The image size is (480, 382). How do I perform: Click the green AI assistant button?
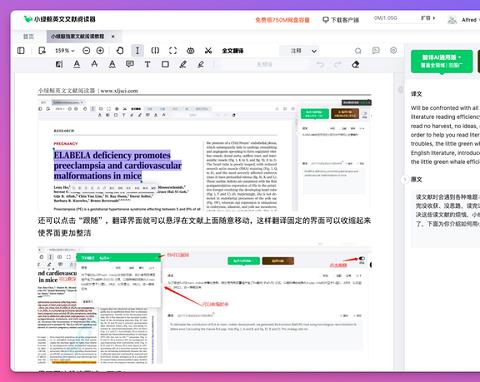[442, 61]
